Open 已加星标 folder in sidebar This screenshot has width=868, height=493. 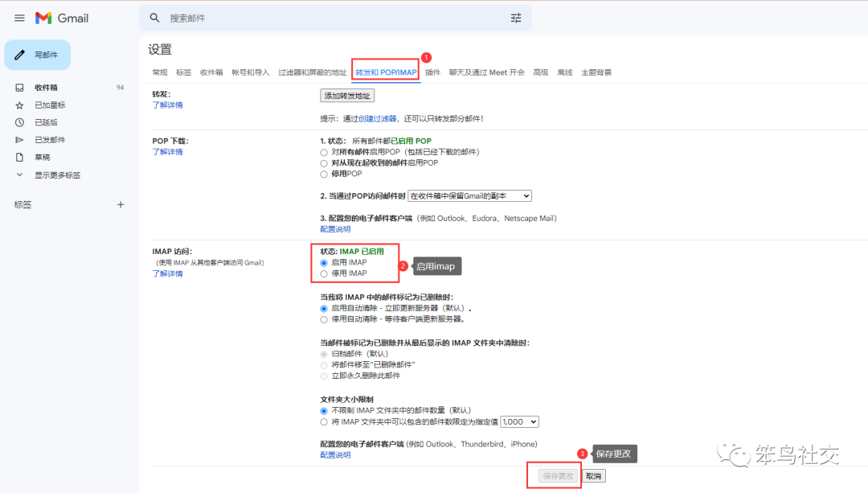coord(50,105)
